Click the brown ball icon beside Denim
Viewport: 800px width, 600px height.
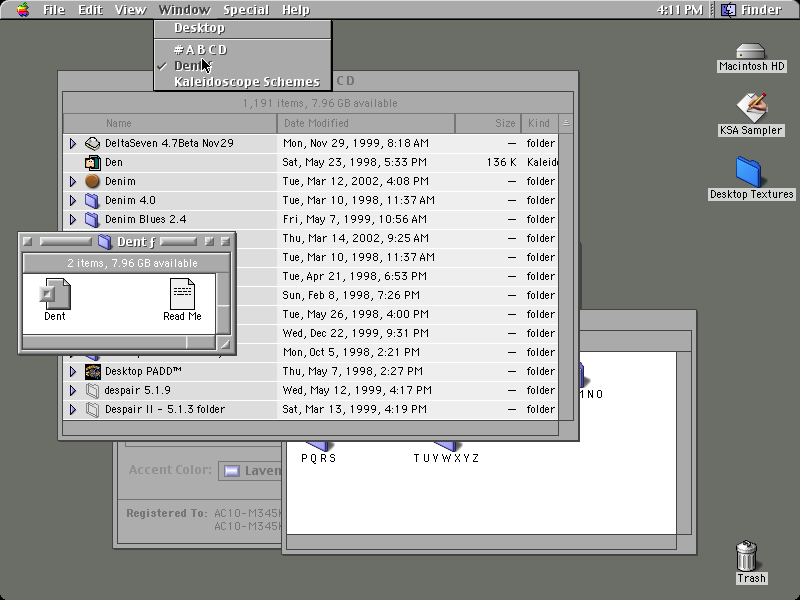pyautogui.click(x=92, y=181)
